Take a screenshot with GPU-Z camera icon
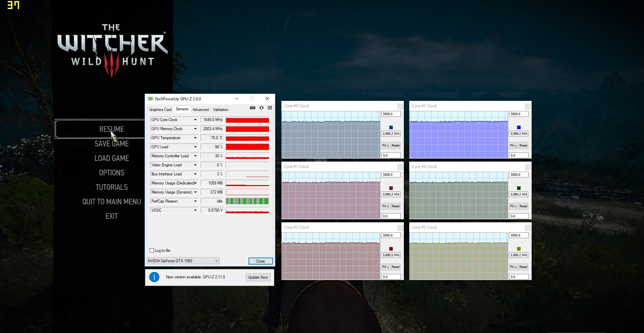Image resolution: width=644 pixels, height=333 pixels. point(253,108)
